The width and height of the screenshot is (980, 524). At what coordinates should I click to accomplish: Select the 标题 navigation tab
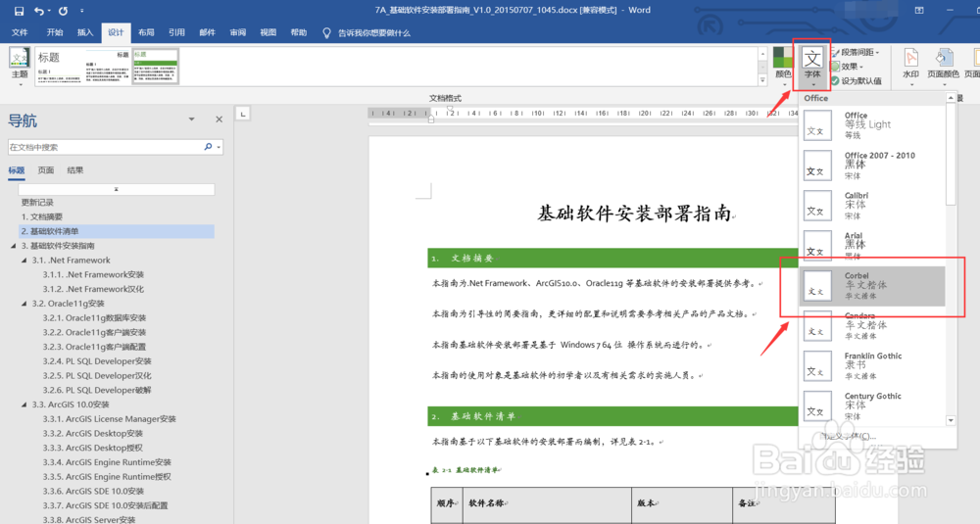[17, 169]
